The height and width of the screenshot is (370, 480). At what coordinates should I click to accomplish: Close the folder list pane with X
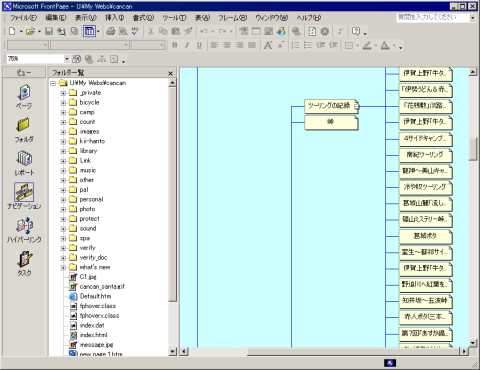pyautogui.click(x=171, y=73)
